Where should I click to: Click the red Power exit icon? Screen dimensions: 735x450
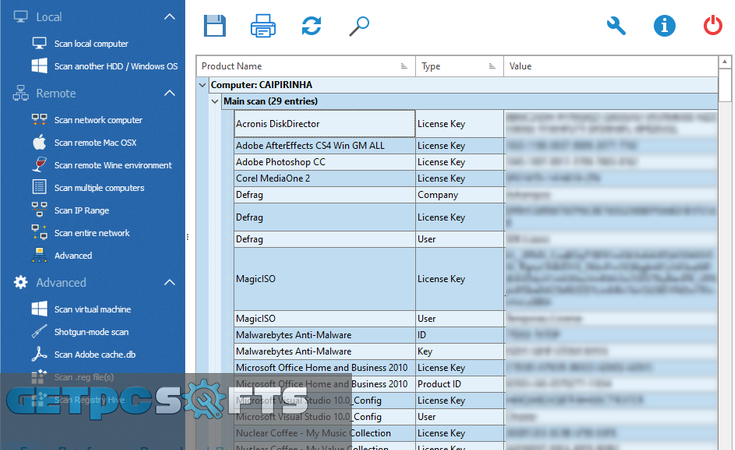coord(712,25)
